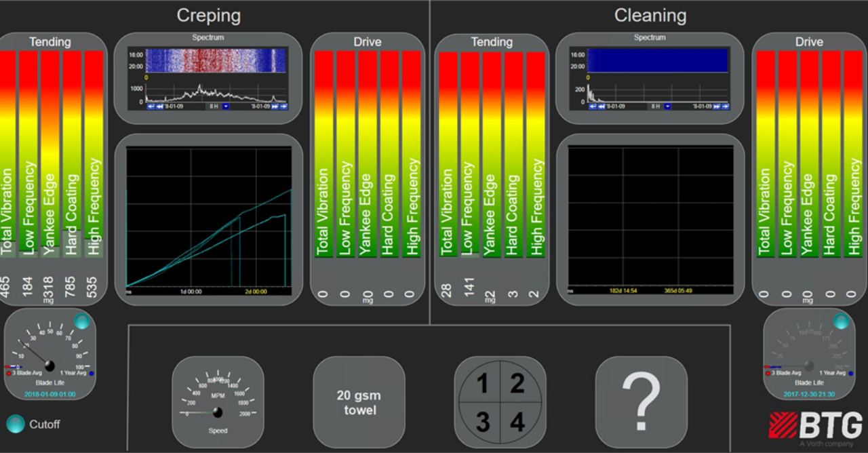The height and width of the screenshot is (453, 868).
Task: Open the 8 H dropdown in Creping Spectrum
Action: click(x=226, y=106)
